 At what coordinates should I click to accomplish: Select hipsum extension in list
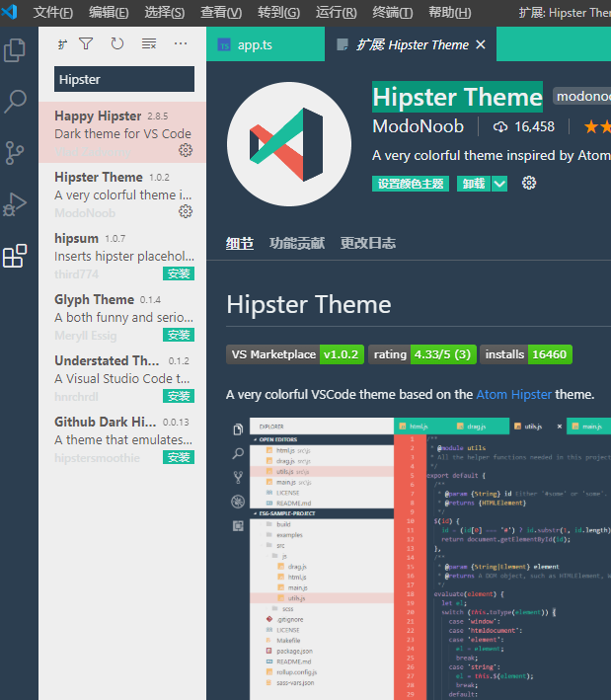pos(122,255)
